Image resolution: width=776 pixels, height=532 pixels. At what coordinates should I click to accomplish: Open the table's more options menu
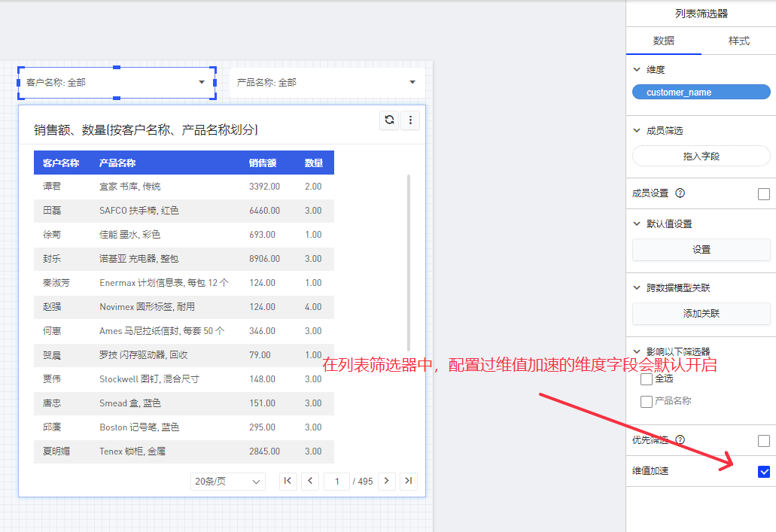410,120
